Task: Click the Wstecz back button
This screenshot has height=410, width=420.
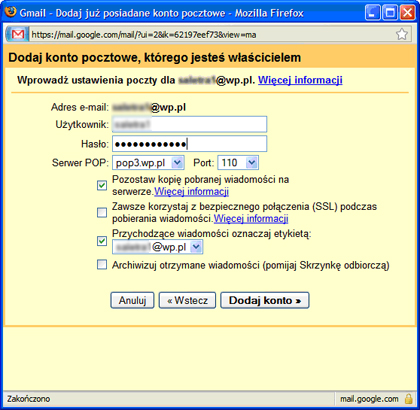Action: 187,300
